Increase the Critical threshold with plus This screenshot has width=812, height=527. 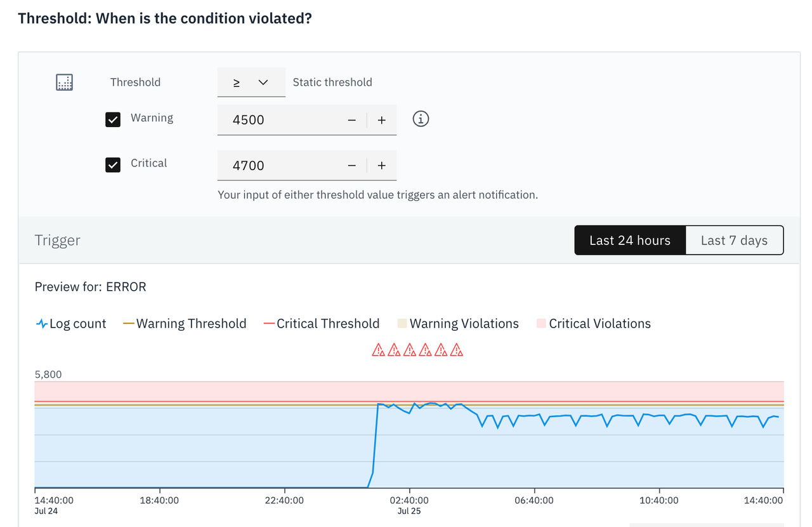pos(381,165)
